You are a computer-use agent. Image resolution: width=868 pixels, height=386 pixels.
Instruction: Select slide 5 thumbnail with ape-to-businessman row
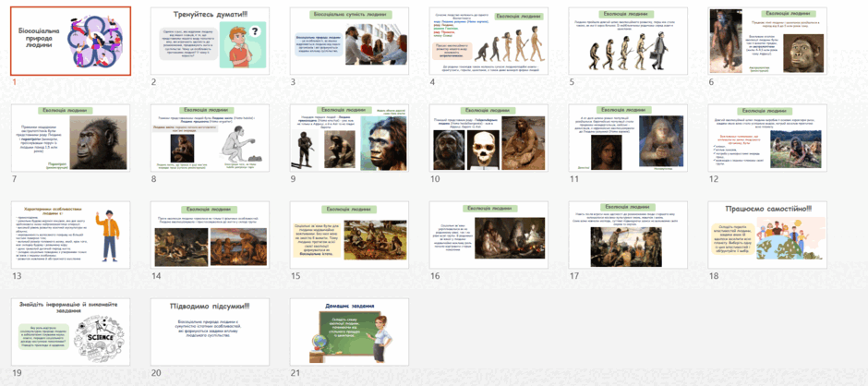628,41
